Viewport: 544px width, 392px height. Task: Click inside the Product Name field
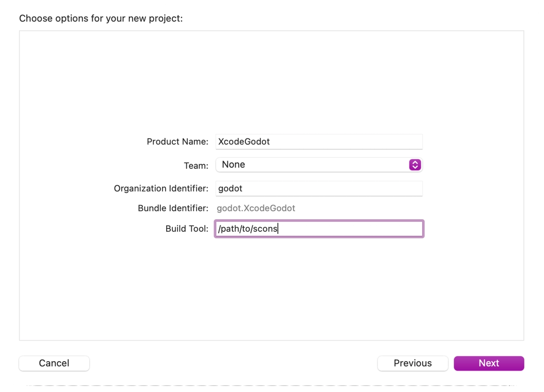pyautogui.click(x=318, y=142)
